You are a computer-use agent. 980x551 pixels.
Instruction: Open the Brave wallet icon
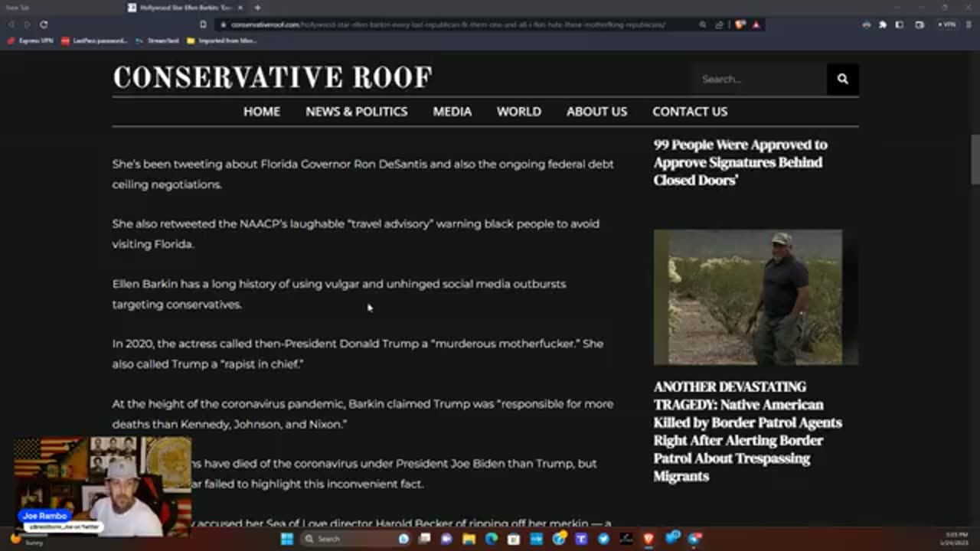(920, 24)
